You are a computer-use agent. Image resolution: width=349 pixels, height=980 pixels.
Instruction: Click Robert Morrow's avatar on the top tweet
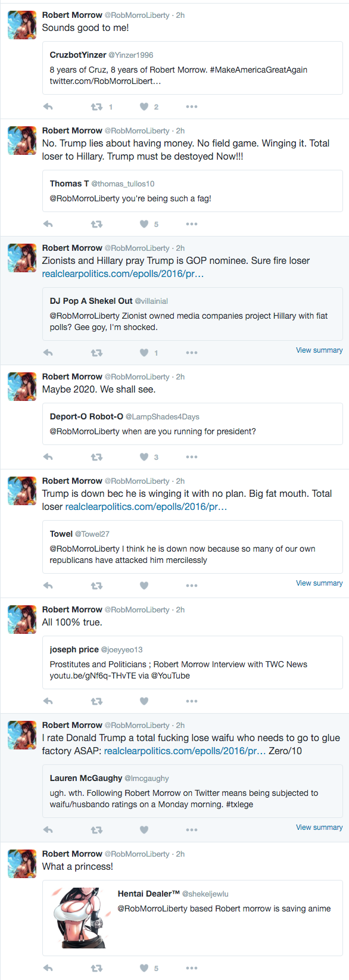coord(22,25)
